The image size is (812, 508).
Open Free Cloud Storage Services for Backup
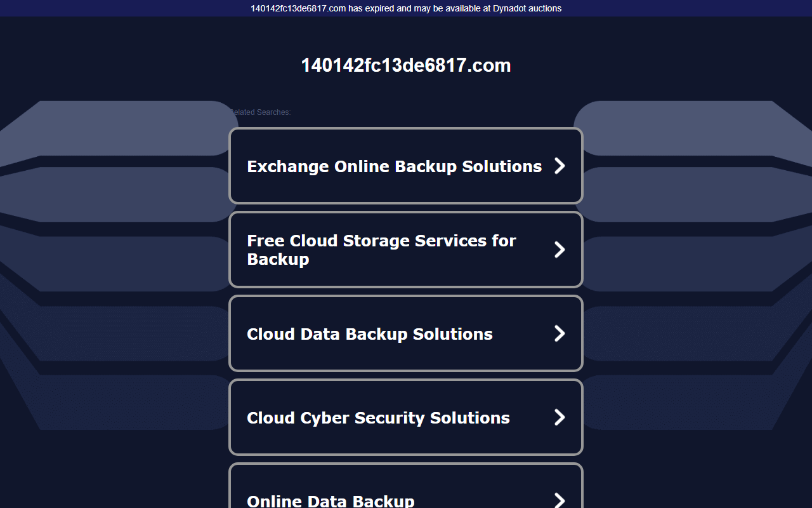click(x=405, y=250)
